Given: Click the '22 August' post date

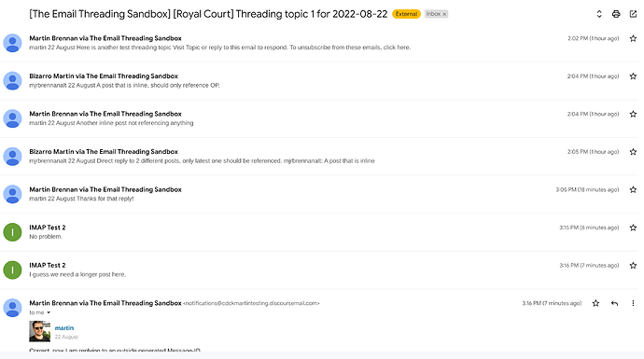Looking at the screenshot, I should pyautogui.click(x=66, y=337).
